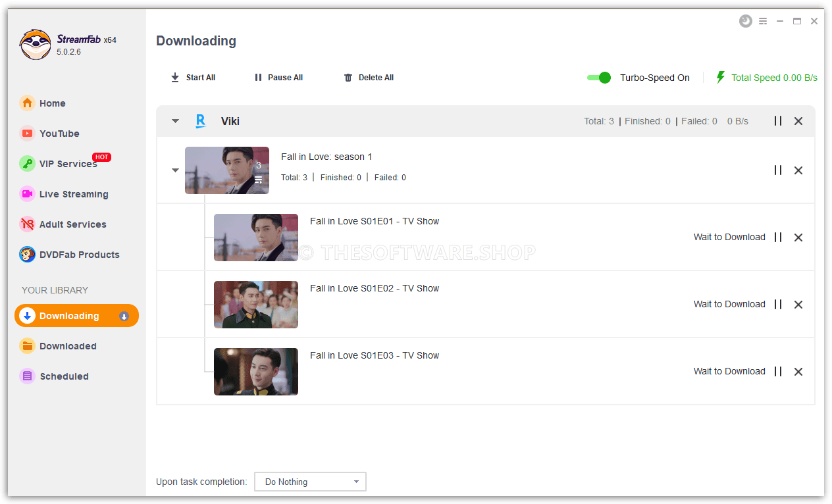832x504 pixels.
Task: Click the S01E02 episode thumbnail
Action: coord(256,305)
